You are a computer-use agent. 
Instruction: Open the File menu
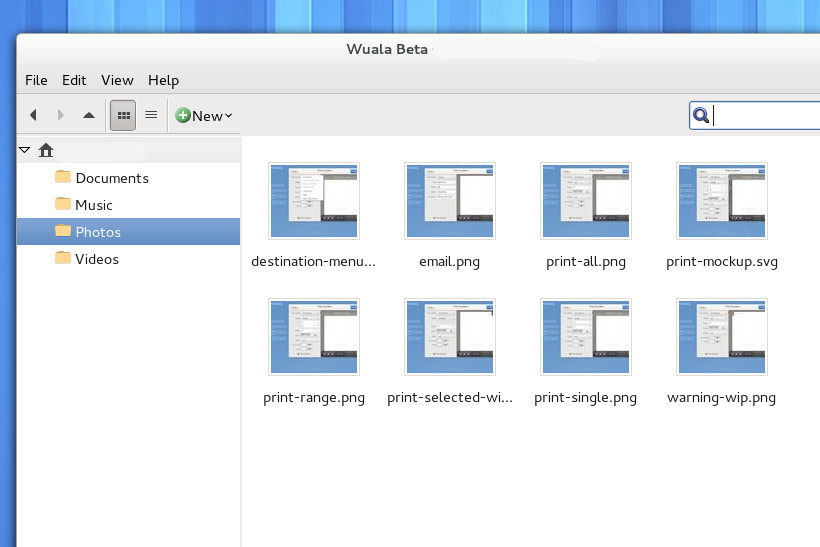[x=36, y=81]
